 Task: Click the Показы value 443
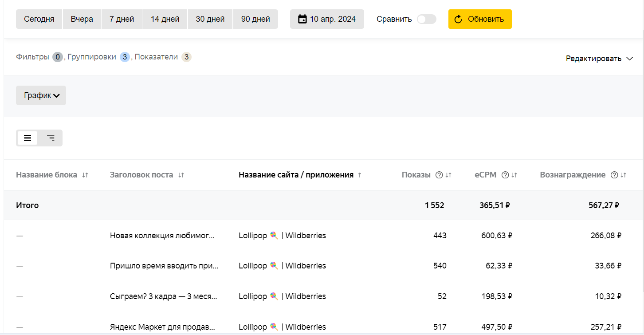click(x=440, y=236)
